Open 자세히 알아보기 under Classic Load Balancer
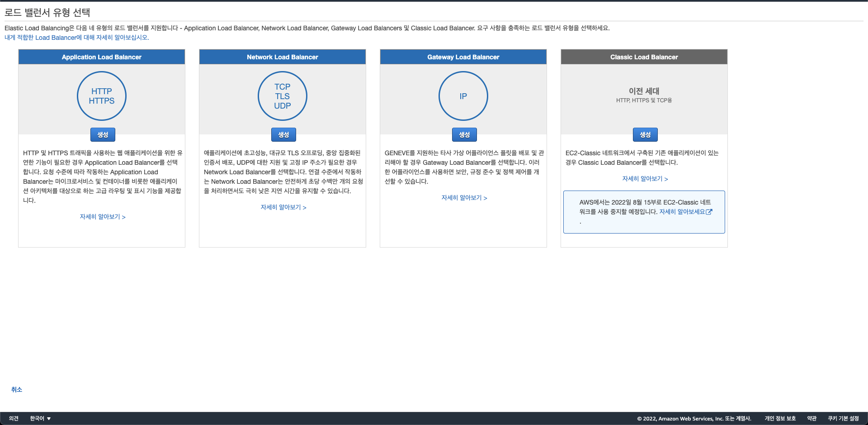Viewport: 868px width, 425px height. (645, 179)
